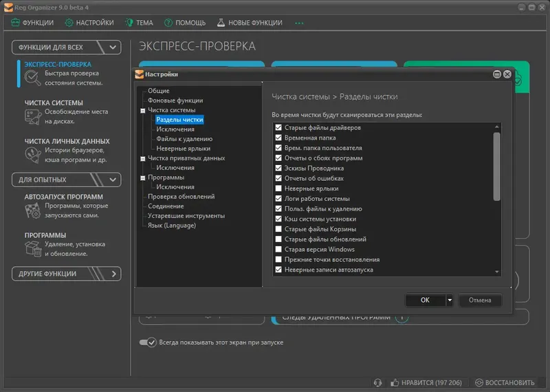Toggle Всегда показывать этот экран при запуске
550x392 pixels.
148,342
